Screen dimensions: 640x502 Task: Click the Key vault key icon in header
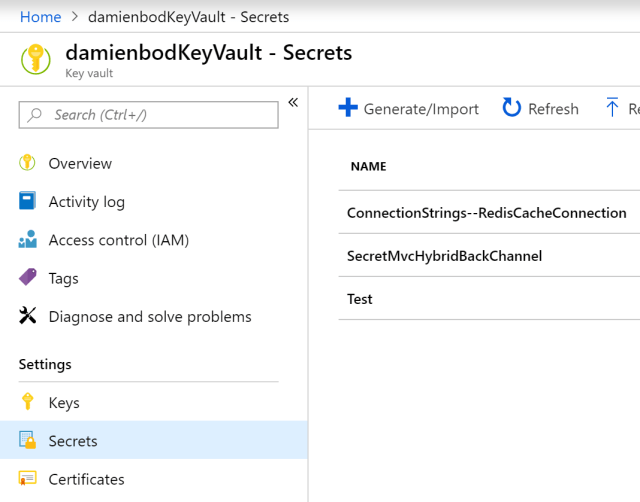36,59
